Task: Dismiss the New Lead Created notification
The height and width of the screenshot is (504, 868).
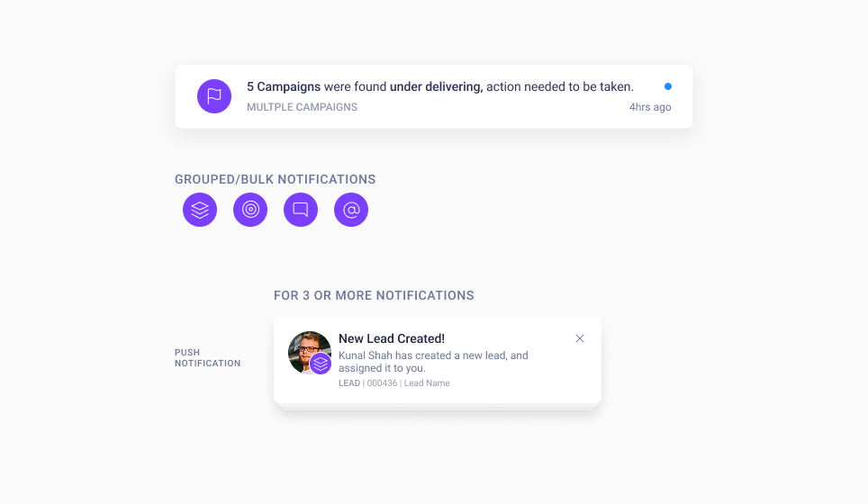Action: (580, 338)
